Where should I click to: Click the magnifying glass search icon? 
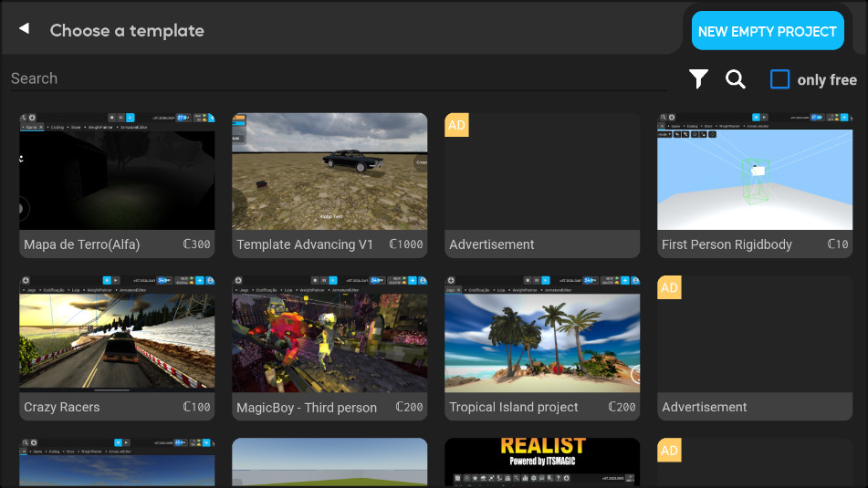click(736, 79)
